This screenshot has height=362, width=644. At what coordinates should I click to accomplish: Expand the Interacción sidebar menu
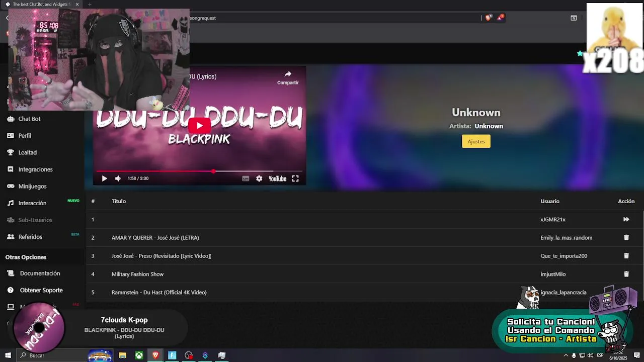pyautogui.click(x=32, y=203)
